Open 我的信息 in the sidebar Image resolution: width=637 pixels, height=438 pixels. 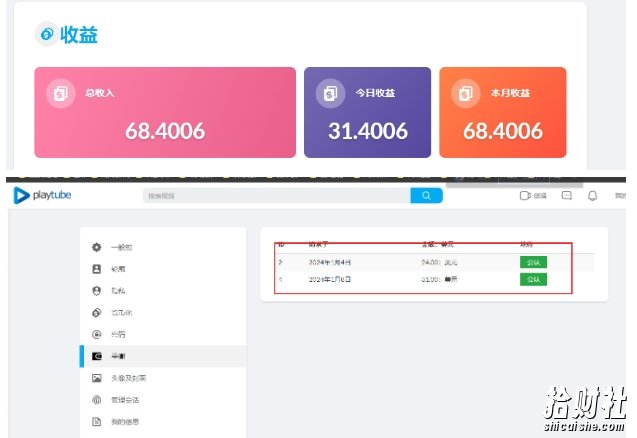162,422
